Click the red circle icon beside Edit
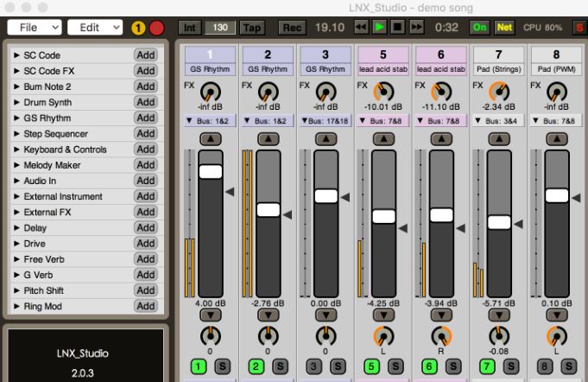The image size is (588, 382). pyautogui.click(x=157, y=28)
